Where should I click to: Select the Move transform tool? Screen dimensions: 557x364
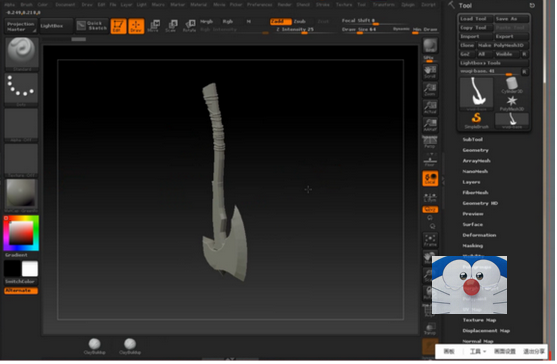coord(154,26)
